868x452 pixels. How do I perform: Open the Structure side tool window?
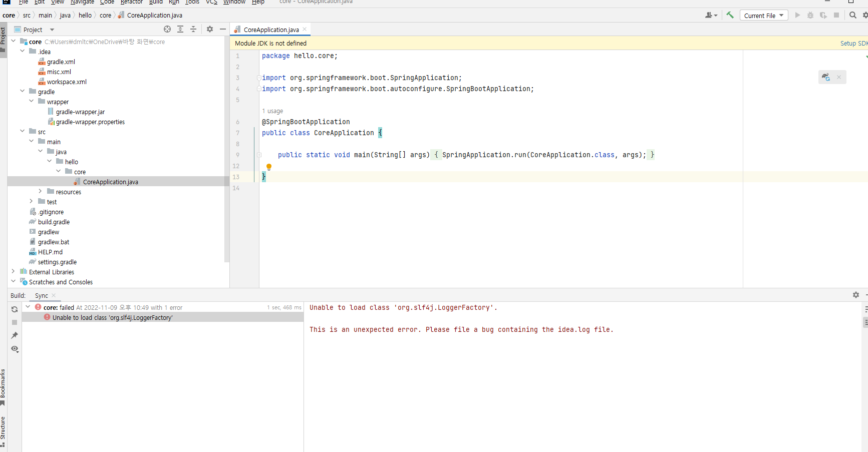coord(3,432)
